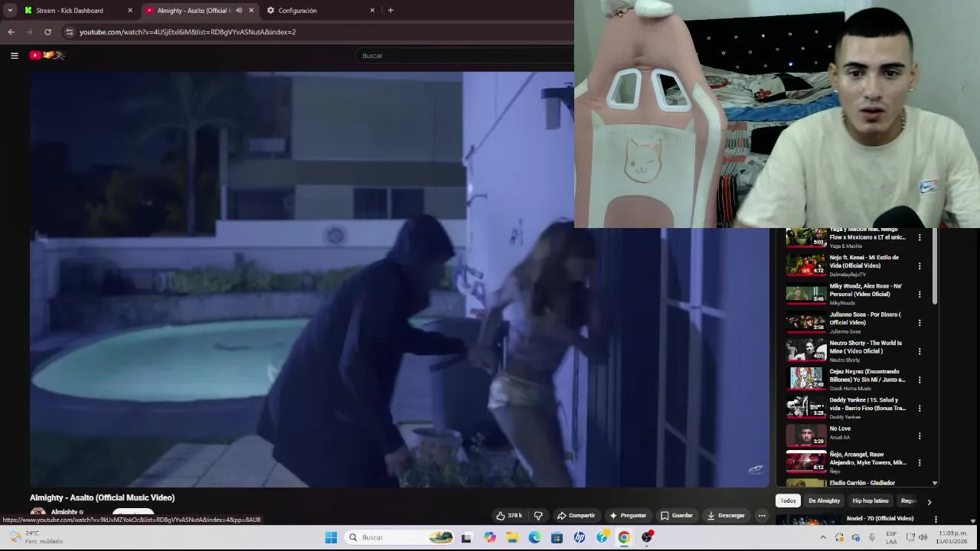Open Microsoft Edge from the taskbar
The image size is (980, 551).
(x=534, y=537)
